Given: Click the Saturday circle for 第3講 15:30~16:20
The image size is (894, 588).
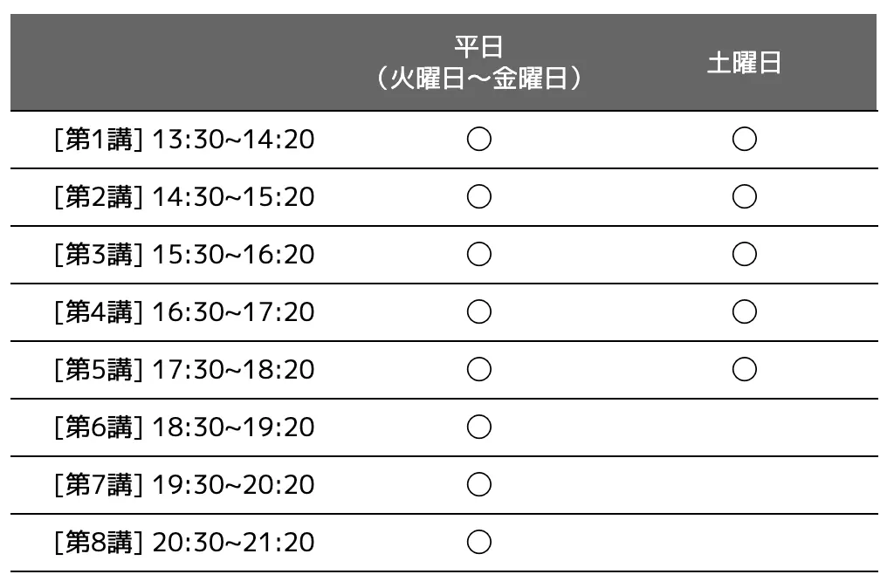Looking at the screenshot, I should 744,254.
